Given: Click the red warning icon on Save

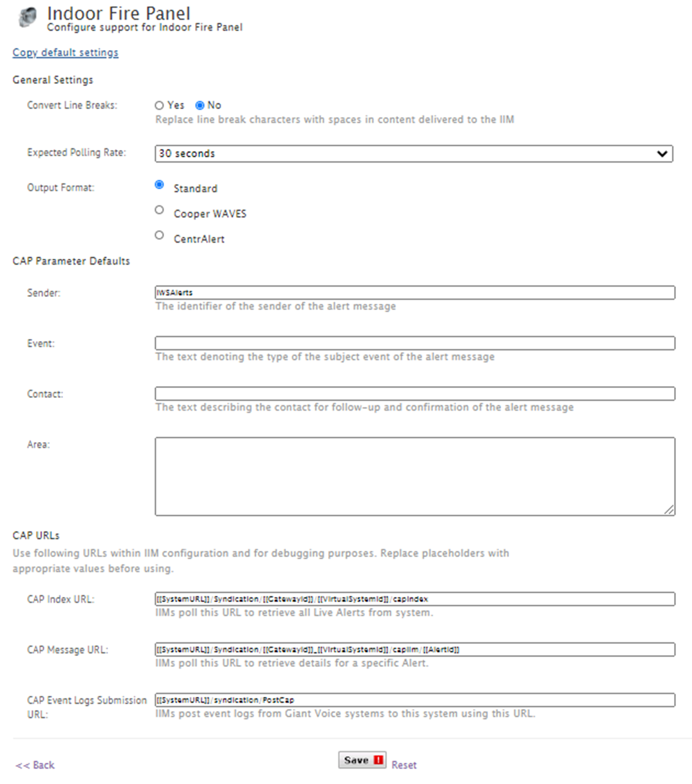Looking at the screenshot, I should click(378, 760).
